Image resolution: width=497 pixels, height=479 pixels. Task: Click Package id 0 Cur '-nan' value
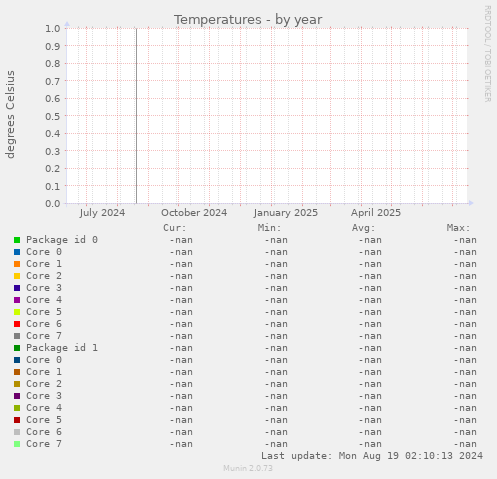[181, 240]
